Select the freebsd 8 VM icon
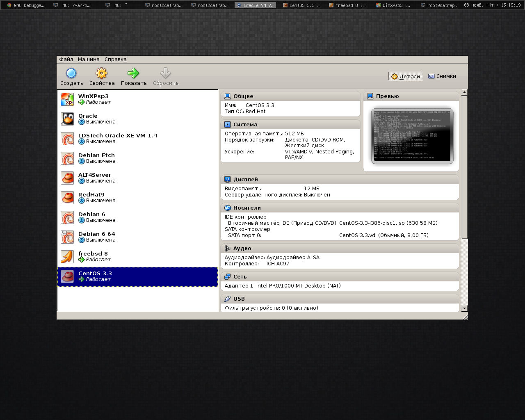Screen dimensions: 525x420 point(67,257)
